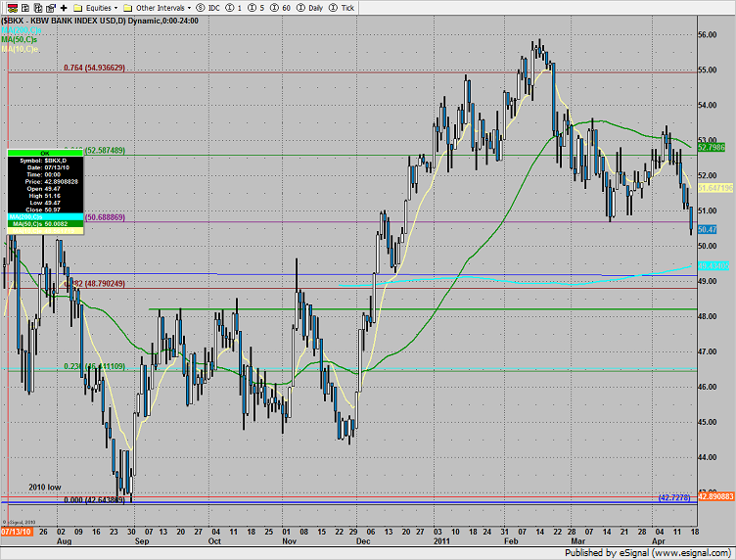Click the 56.00 price scale value
This screenshot has height=560, width=736.
click(x=708, y=34)
